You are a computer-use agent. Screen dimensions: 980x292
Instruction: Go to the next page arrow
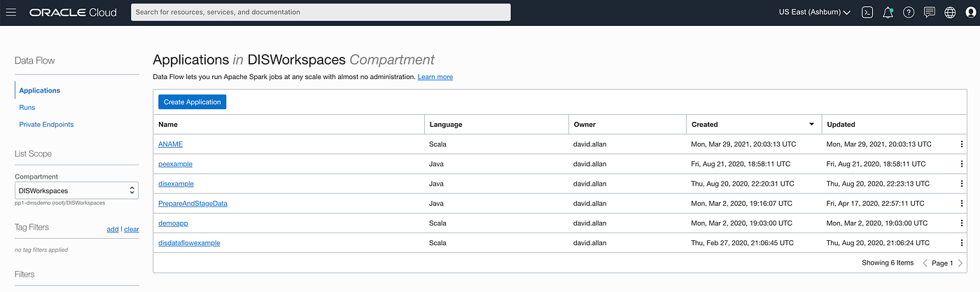click(x=960, y=263)
